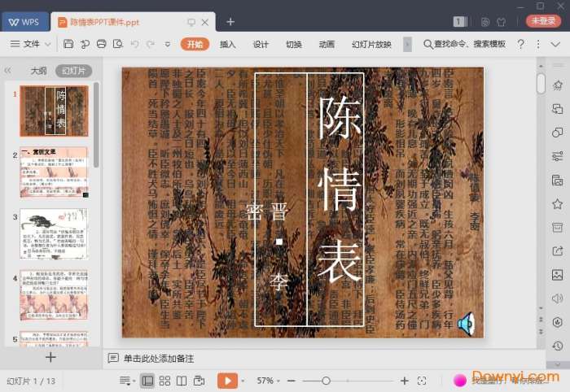Open help with question mark icon
This screenshot has height=392, width=570.
click(x=521, y=44)
